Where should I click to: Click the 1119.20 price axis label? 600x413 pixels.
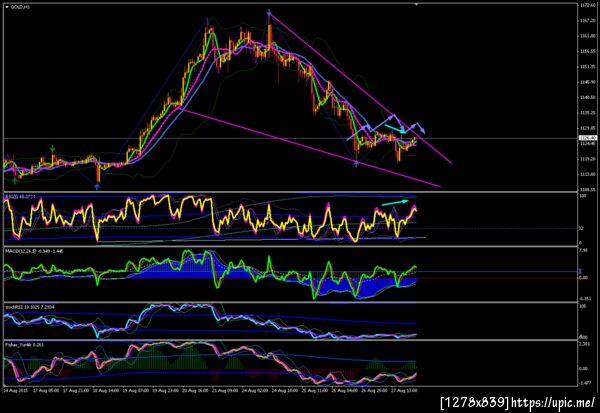587,158
